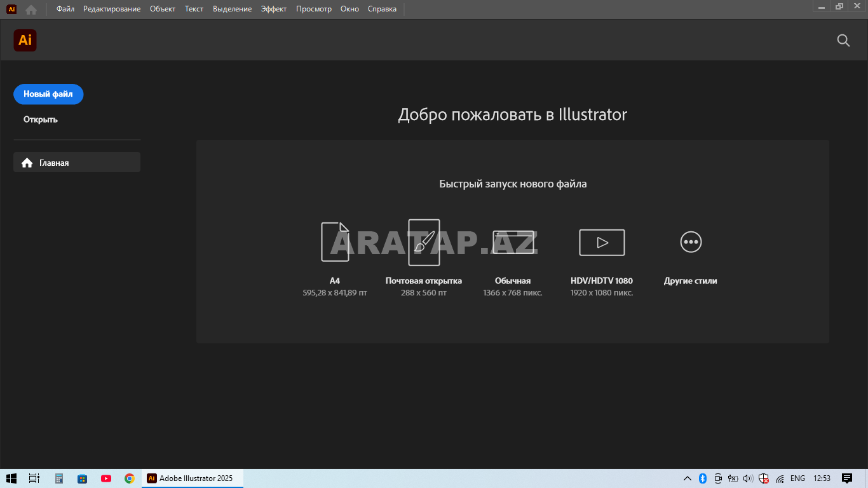Screen dimensions: 868x488
Task: Click the 288 x 560 пт size text
Action: pyautogui.click(x=424, y=293)
